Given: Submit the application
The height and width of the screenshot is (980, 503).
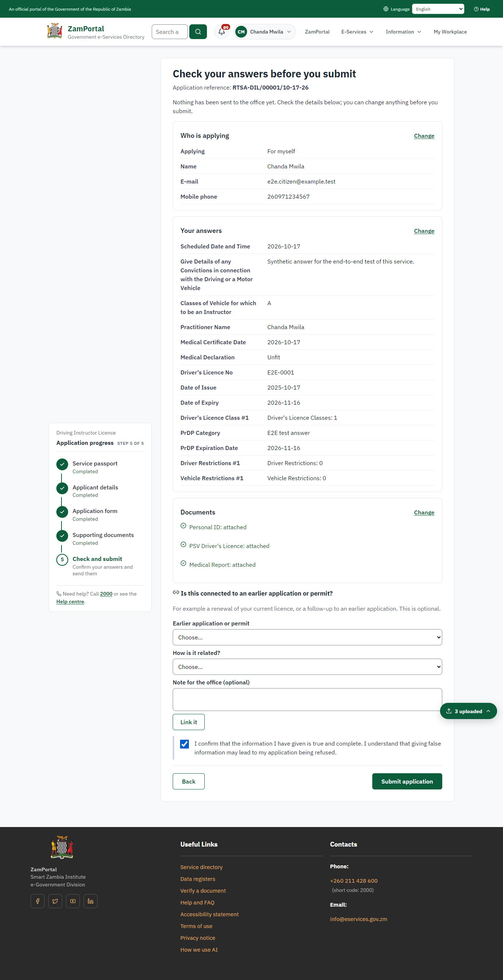Looking at the screenshot, I should (407, 781).
